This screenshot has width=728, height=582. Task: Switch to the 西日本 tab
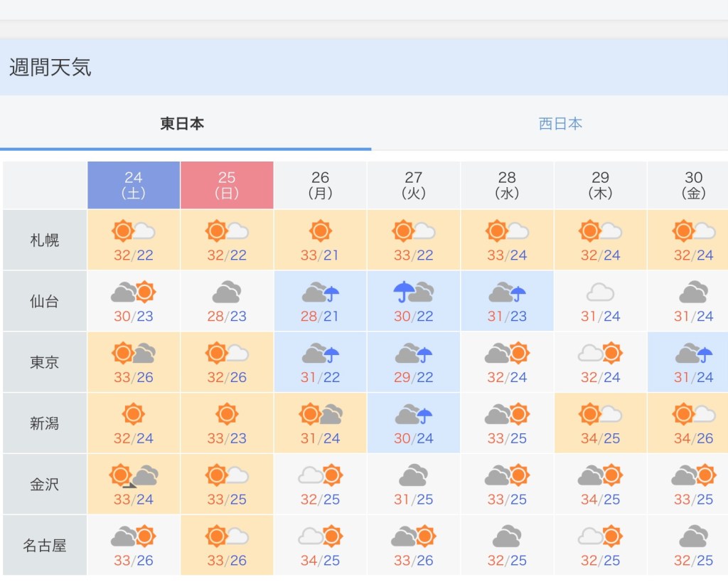(560, 124)
